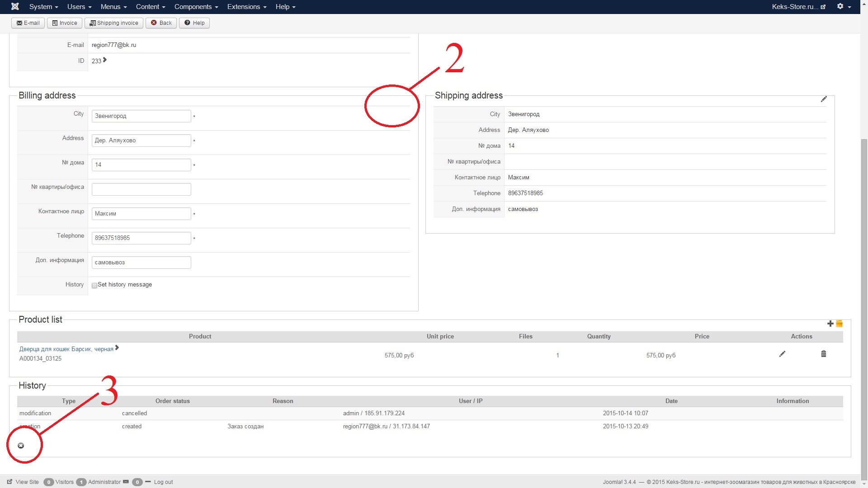Click the arrow icon next to ID 233
The width and height of the screenshot is (868, 488).
click(105, 60)
